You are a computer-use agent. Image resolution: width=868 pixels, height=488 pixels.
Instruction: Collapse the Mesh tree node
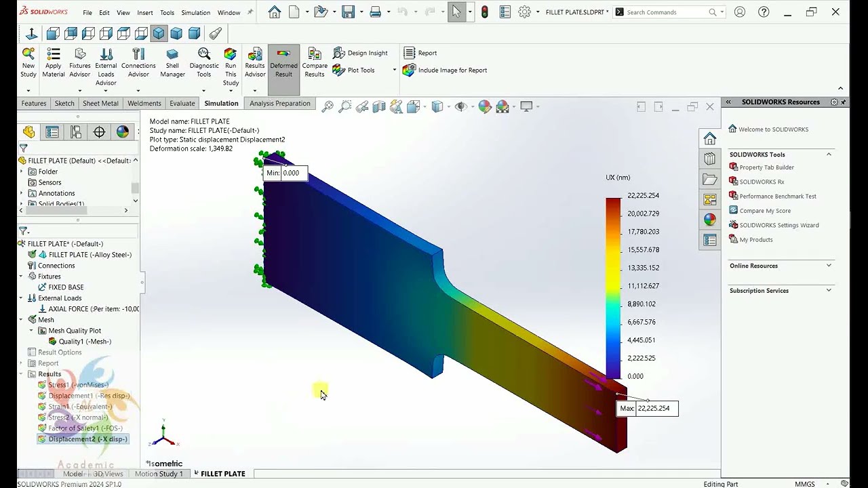(x=21, y=319)
